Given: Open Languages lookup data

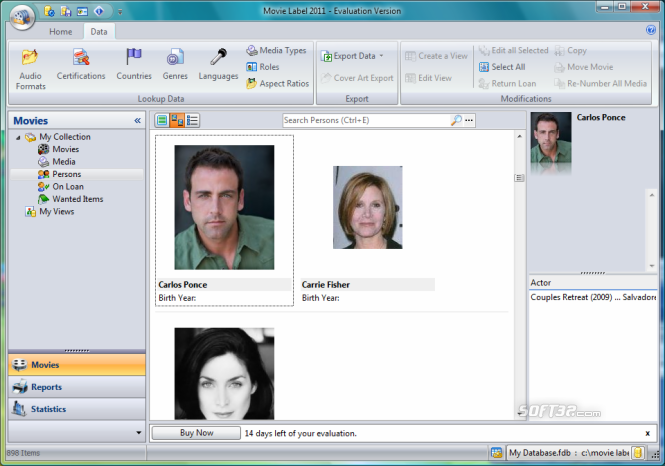Looking at the screenshot, I should point(218,64).
